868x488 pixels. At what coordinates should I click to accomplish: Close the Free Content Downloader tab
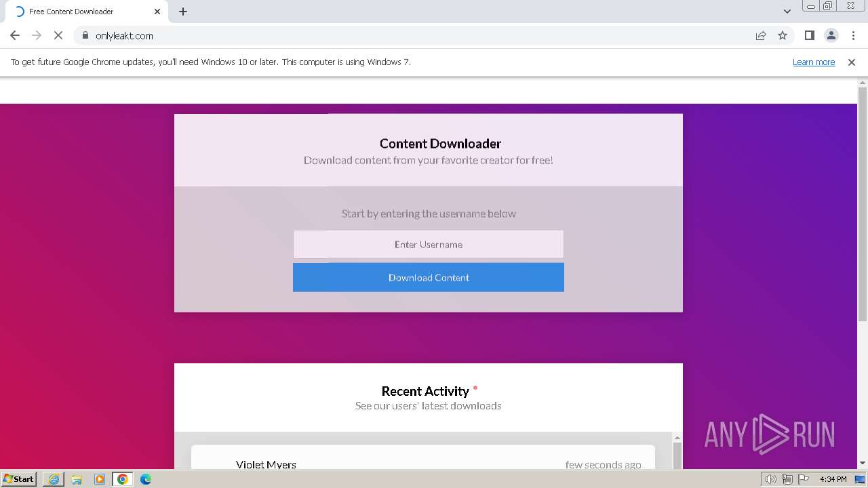[157, 12]
